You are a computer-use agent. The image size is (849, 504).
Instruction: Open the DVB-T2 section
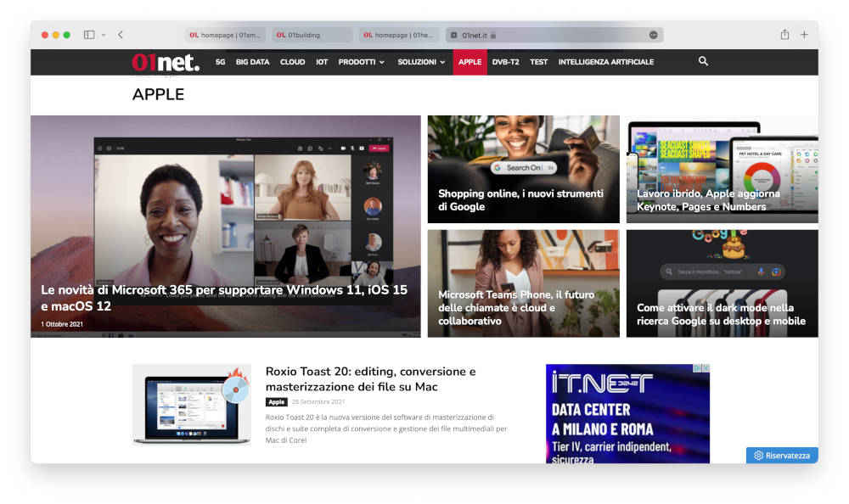tap(505, 62)
